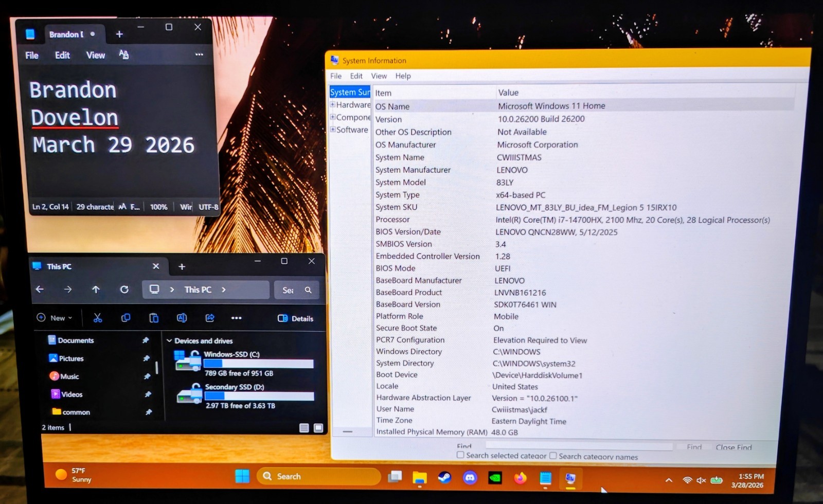Click the Windows Start button
The height and width of the screenshot is (504, 823).
pyautogui.click(x=242, y=476)
